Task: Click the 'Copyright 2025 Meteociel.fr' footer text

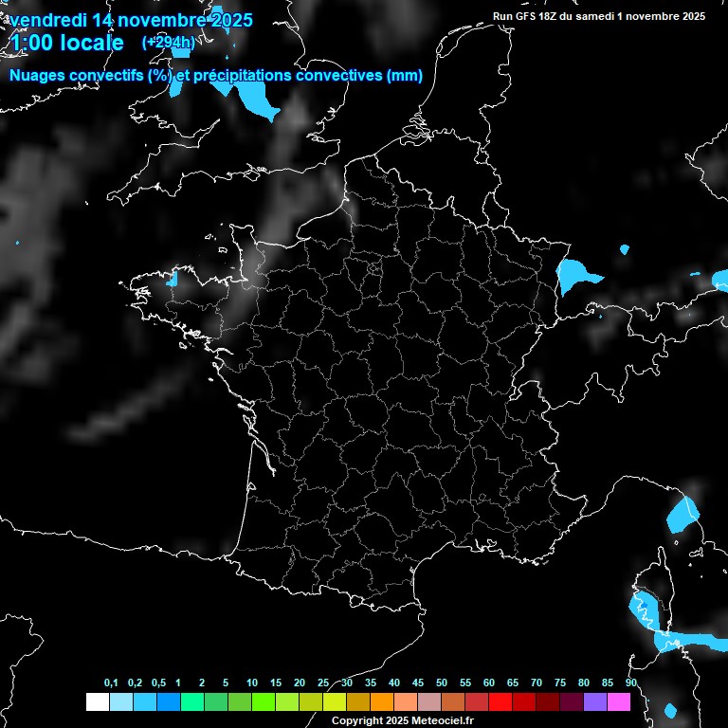Action: click(403, 720)
